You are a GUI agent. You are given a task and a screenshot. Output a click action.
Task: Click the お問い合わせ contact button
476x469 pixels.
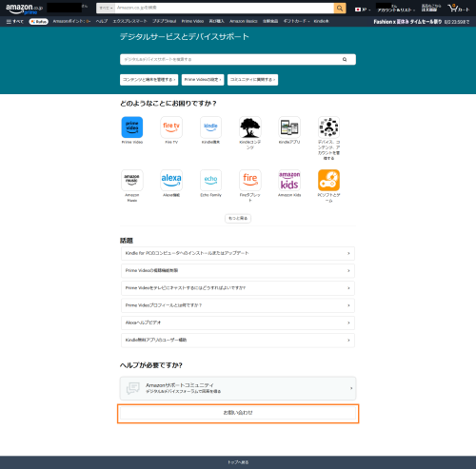point(238,413)
